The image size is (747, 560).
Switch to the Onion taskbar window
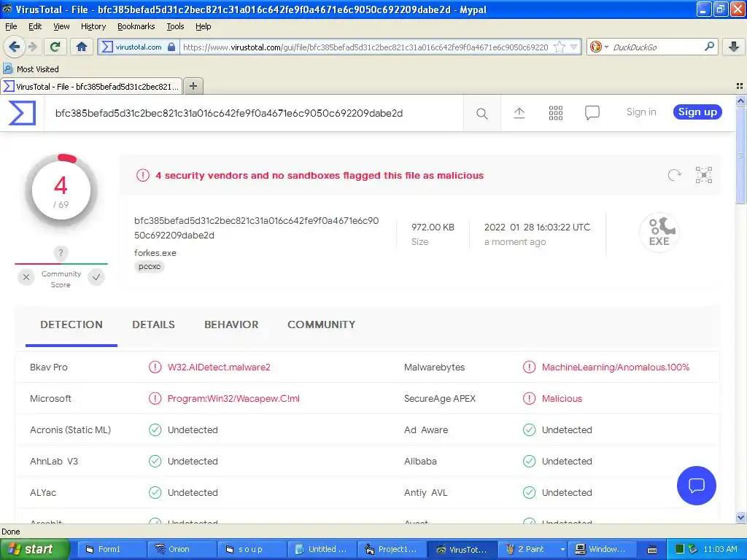point(182,549)
